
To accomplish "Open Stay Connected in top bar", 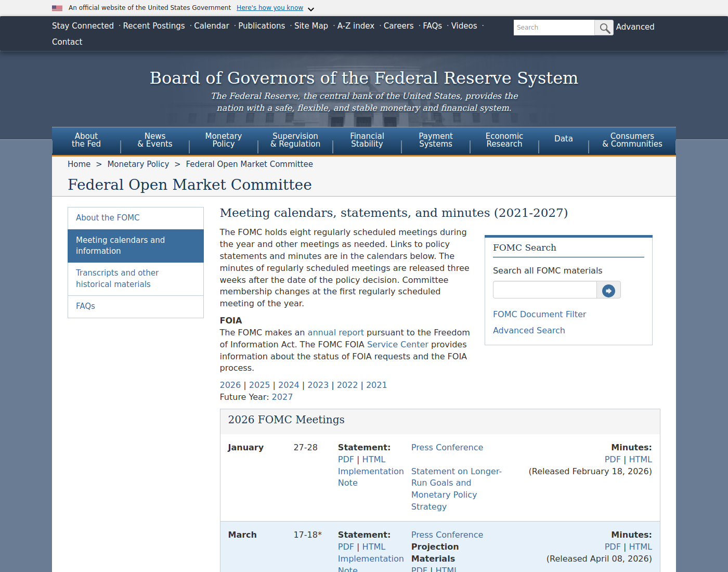I will point(83,26).
